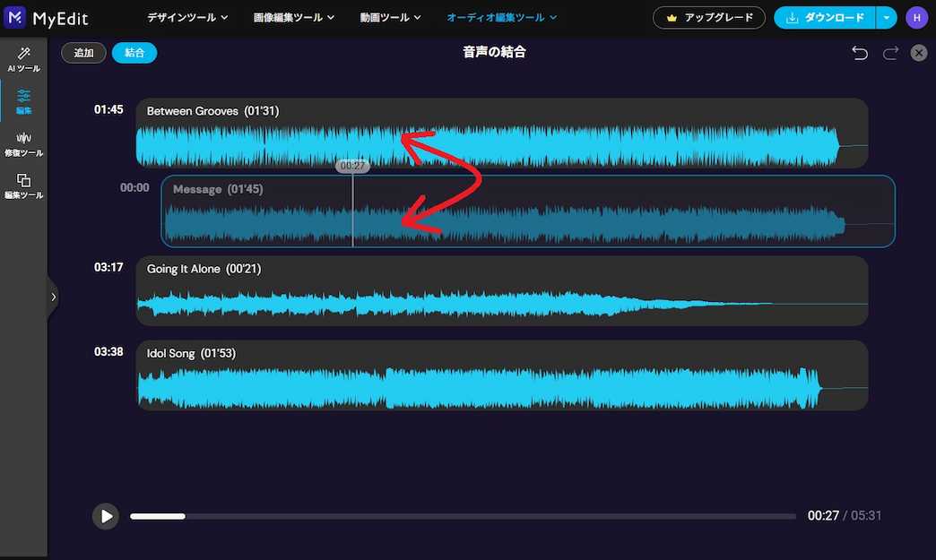Click the undo arrow icon
Viewport: 936px width, 560px height.
(859, 52)
